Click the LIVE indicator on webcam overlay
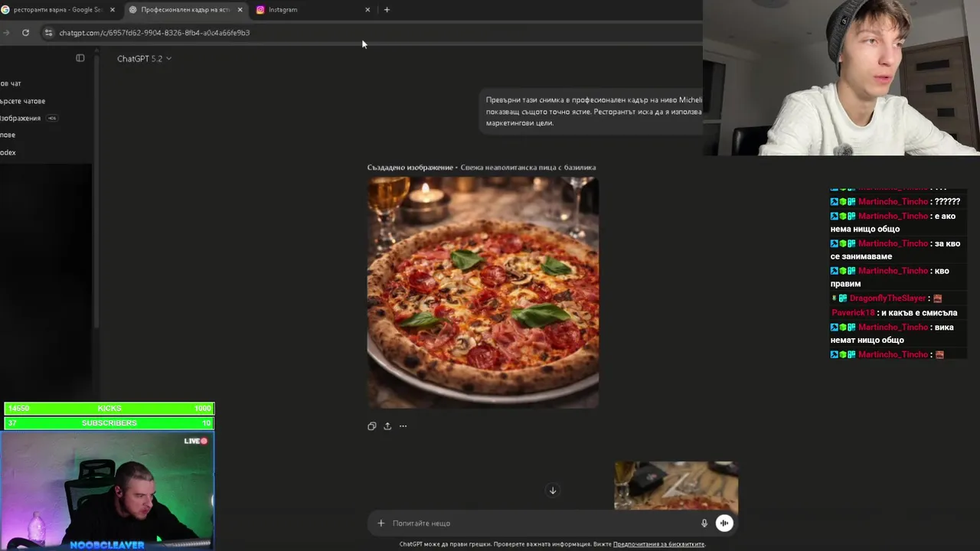Screen dimensions: 980x551 tap(196, 441)
